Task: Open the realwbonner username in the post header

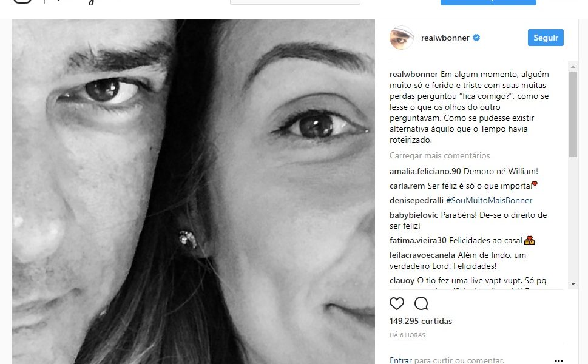Action: click(445, 38)
